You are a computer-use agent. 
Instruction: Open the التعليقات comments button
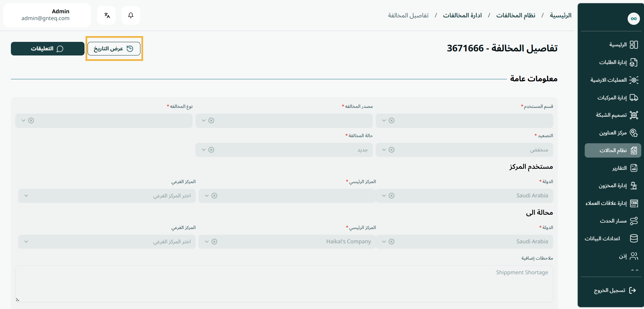pos(47,49)
